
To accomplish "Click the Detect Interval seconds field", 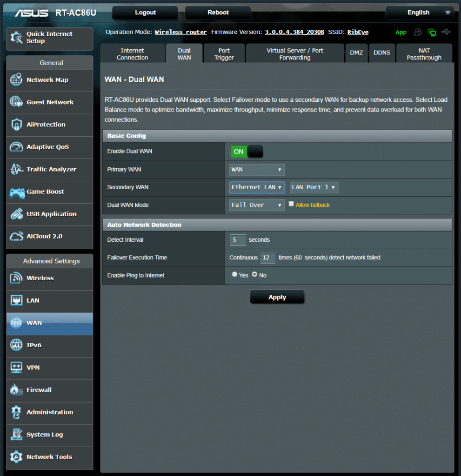I will [x=238, y=240].
